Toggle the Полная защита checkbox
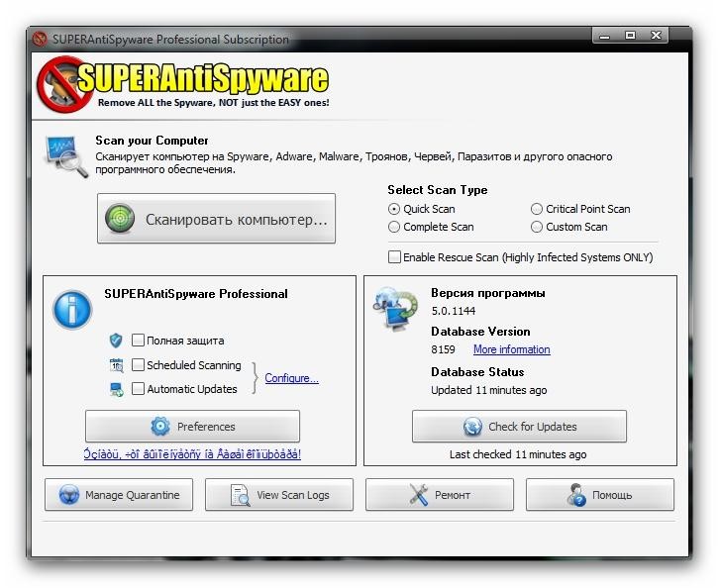The height and width of the screenshot is (588, 720). click(x=138, y=341)
